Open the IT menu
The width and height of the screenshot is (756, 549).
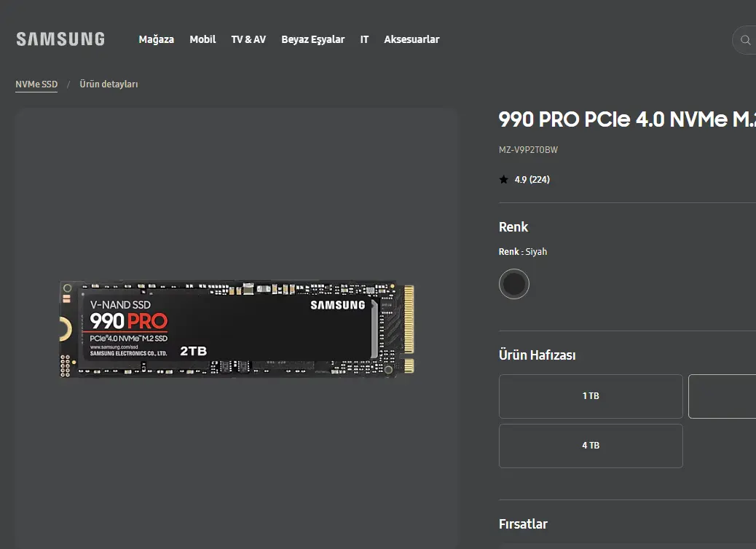click(364, 39)
